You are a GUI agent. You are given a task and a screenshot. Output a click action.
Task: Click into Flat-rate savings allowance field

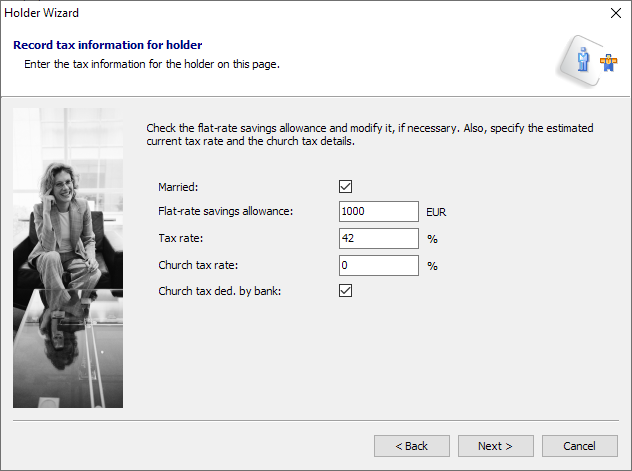click(378, 212)
